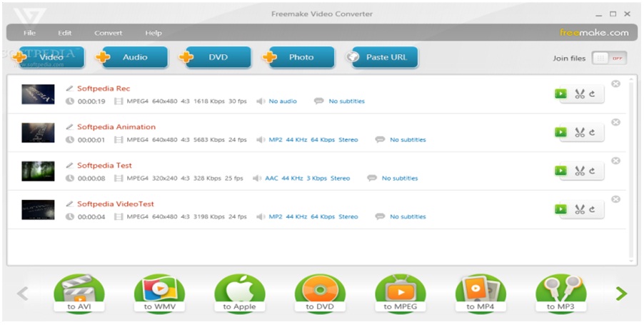Open the Help menu
The height and width of the screenshot is (325, 644).
[154, 33]
